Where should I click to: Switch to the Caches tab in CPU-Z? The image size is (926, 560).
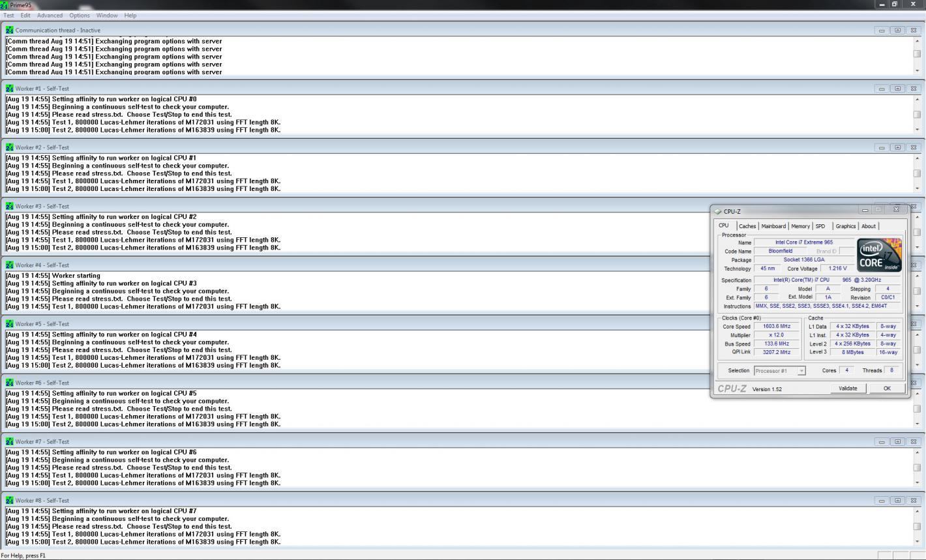click(x=747, y=226)
